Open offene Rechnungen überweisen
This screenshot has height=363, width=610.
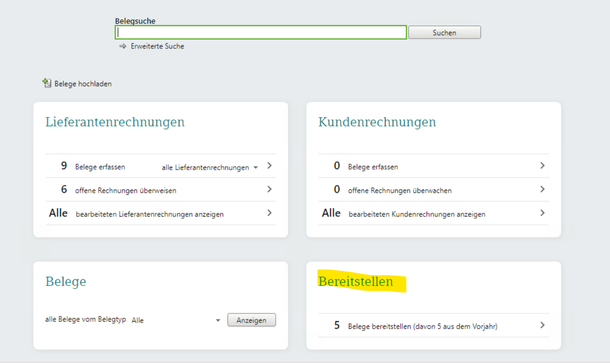(126, 190)
